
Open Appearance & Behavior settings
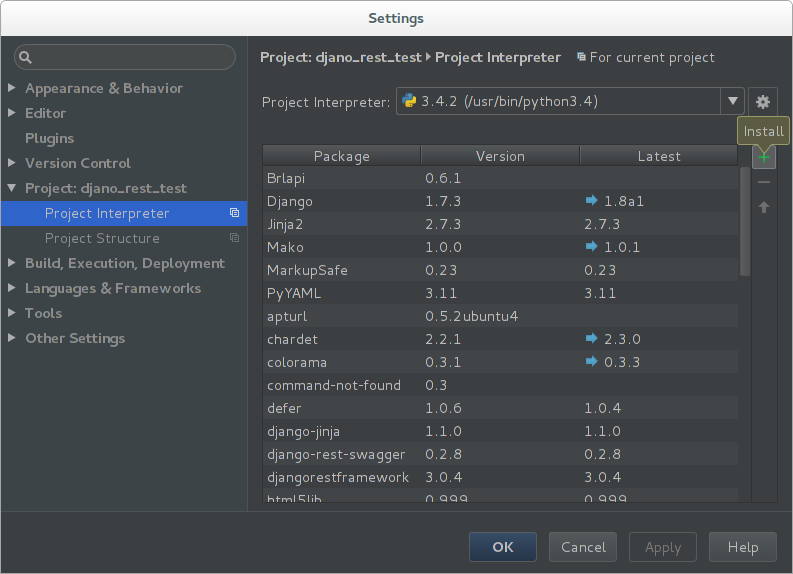[x=104, y=88]
